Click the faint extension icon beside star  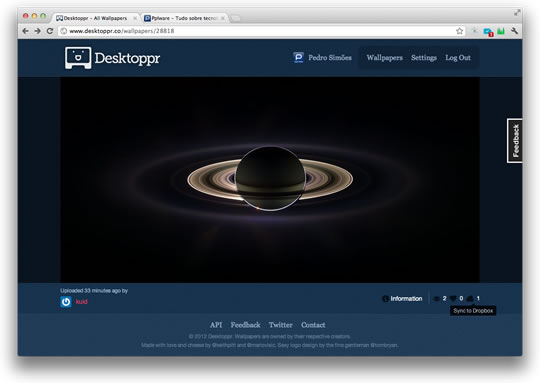pyautogui.click(x=475, y=31)
